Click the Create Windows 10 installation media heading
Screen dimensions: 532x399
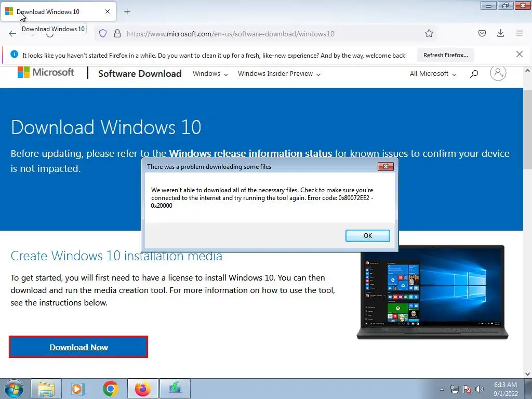116,256
